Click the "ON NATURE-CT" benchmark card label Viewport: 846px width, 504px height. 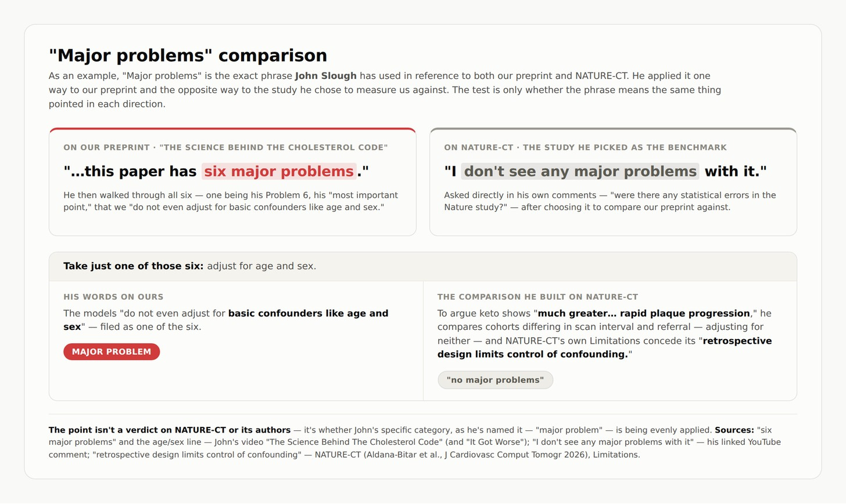coord(585,147)
